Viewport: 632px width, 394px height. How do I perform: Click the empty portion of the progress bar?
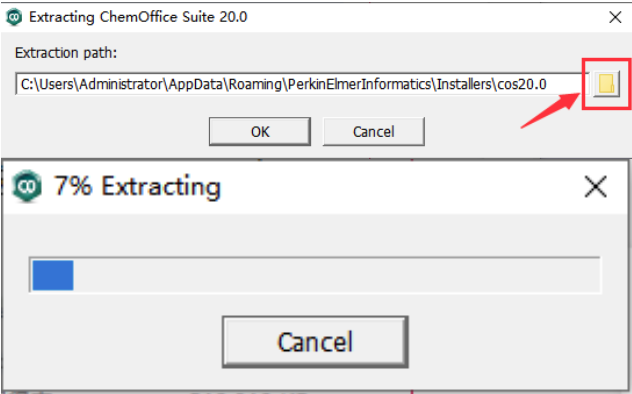coord(337,275)
